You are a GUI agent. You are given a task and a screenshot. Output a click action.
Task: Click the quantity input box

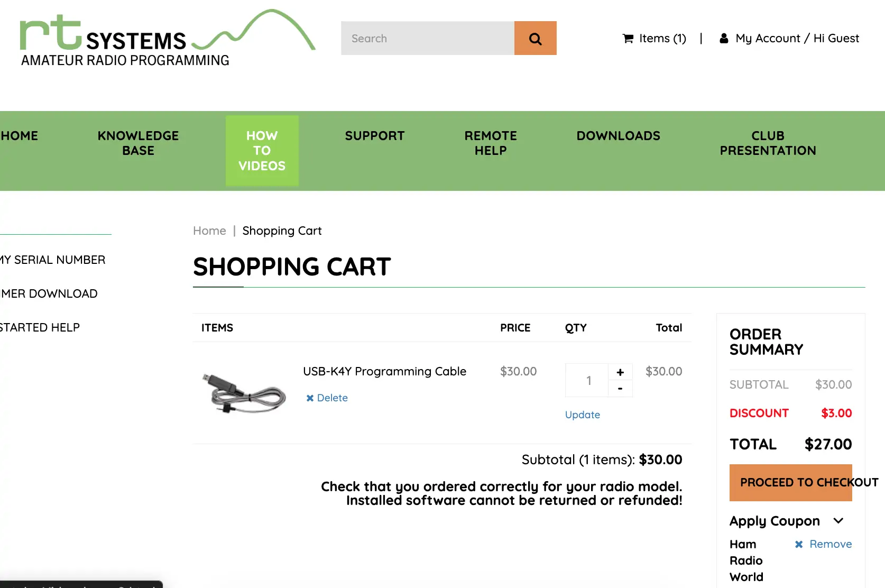click(587, 380)
